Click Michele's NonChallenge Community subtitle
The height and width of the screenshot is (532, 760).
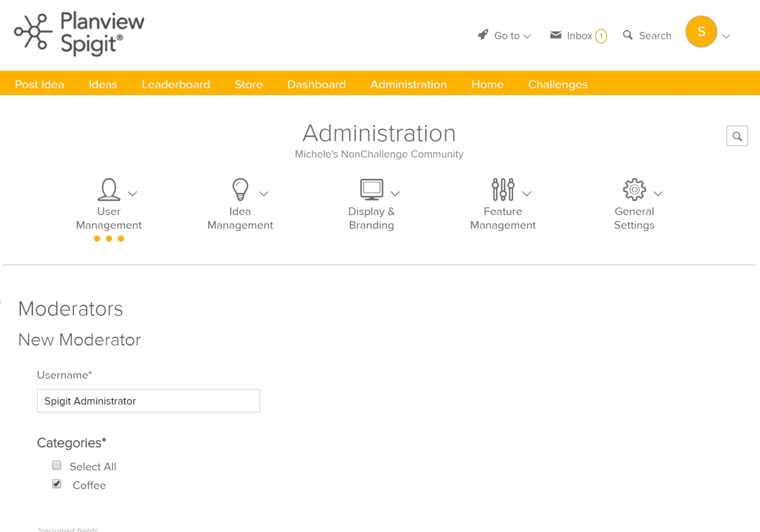[379, 154]
